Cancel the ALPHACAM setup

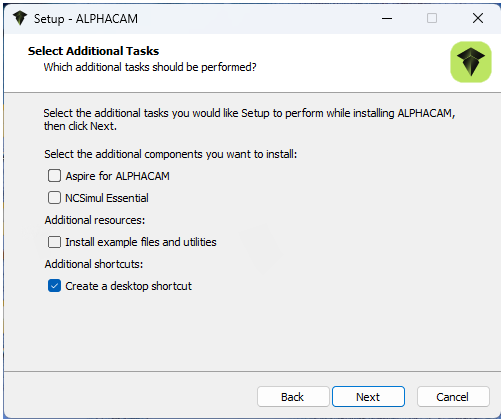(x=453, y=397)
